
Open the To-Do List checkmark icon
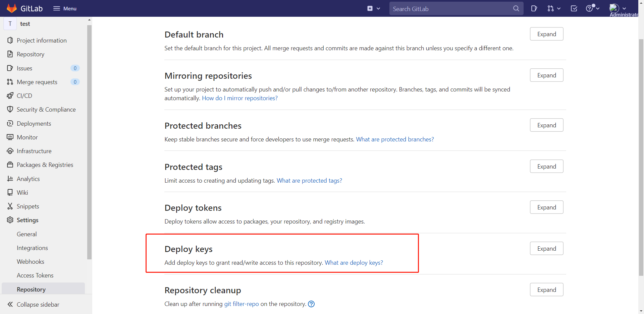(574, 8)
